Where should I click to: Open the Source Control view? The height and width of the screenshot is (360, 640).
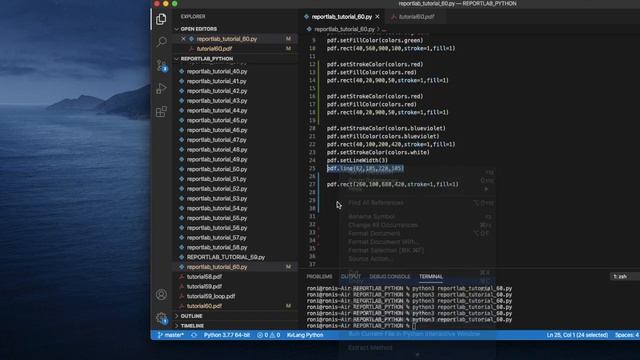(x=161, y=65)
